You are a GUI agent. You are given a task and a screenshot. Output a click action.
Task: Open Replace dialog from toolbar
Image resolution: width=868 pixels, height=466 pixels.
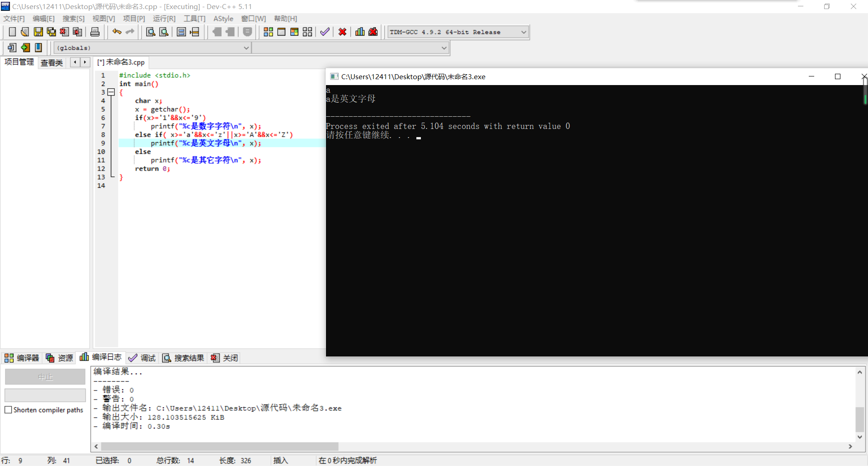coord(164,32)
